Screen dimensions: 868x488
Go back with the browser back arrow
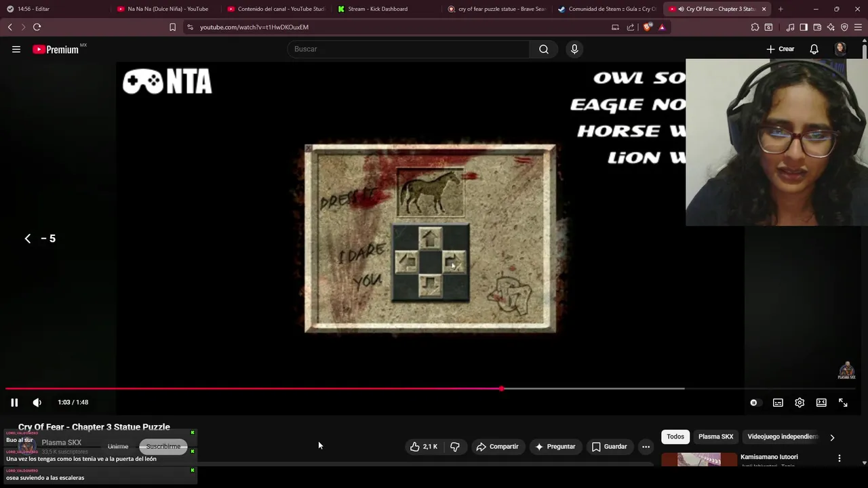tap(10, 27)
